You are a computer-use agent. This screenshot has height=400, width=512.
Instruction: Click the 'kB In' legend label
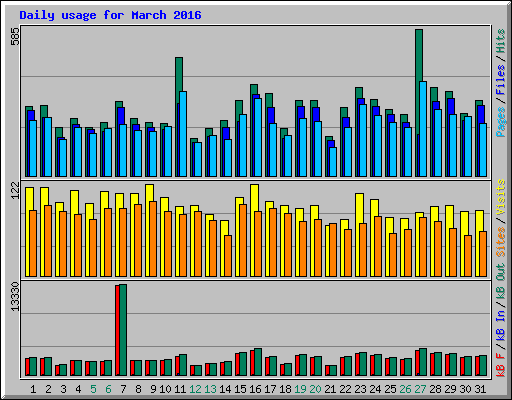pos(501,325)
